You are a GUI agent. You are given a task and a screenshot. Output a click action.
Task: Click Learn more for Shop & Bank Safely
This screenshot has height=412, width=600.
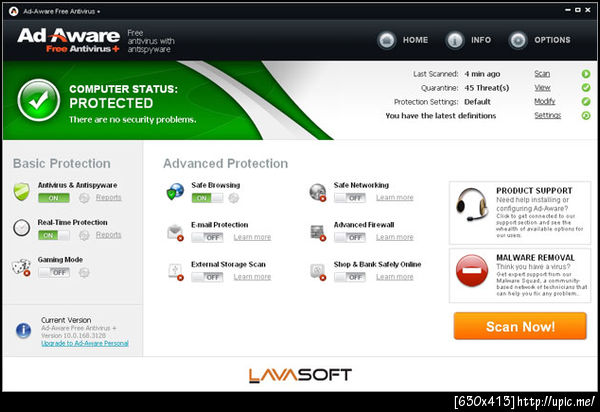tap(395, 277)
